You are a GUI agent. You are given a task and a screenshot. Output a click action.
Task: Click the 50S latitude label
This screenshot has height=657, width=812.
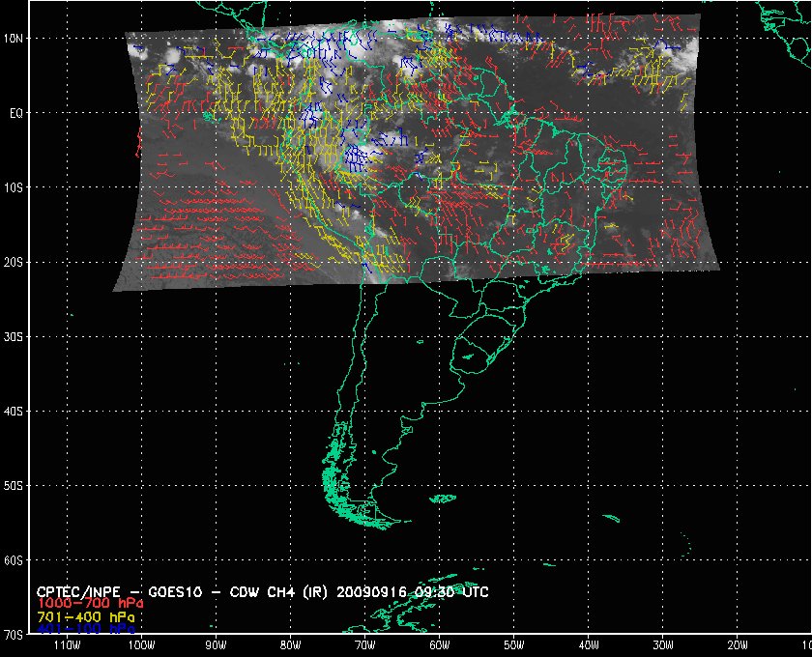14,486
